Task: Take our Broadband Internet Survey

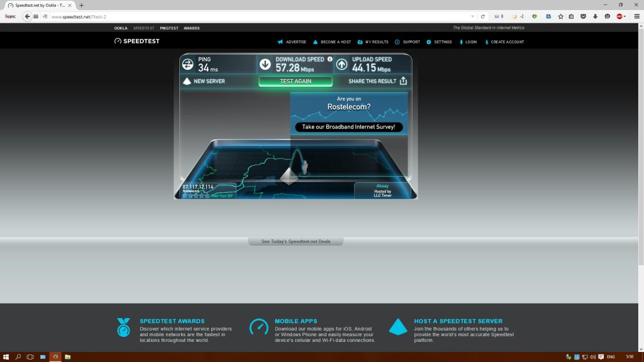Action: 348,127
